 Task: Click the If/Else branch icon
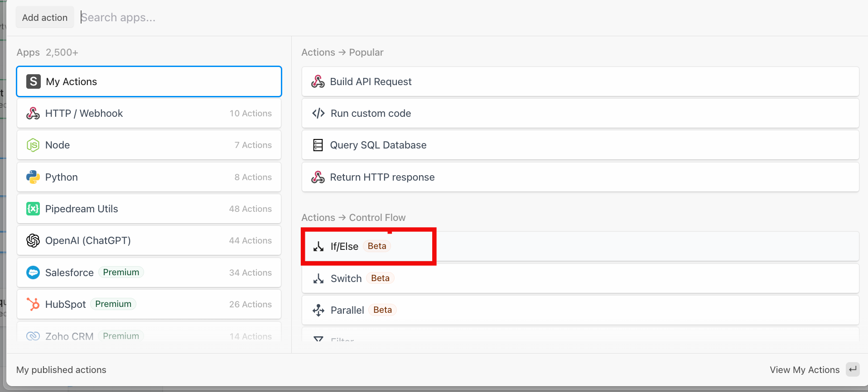(318, 246)
